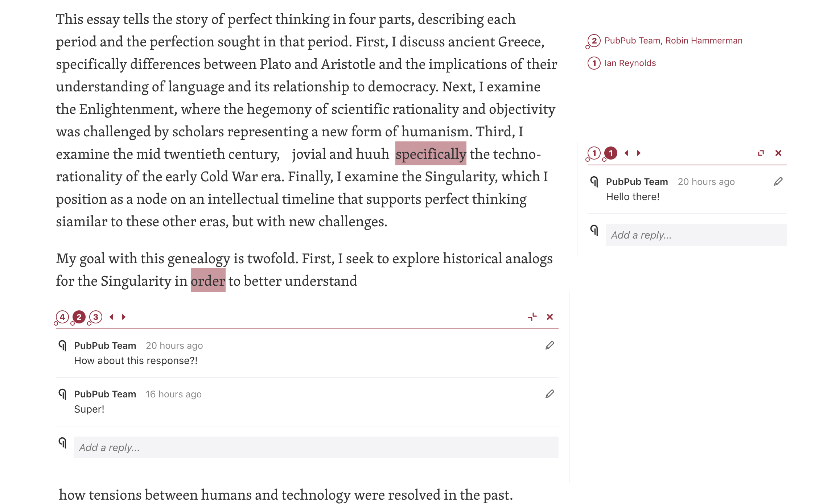Select thread badge 2 in the bottom toolbar
The height and width of the screenshot is (504, 819).
(78, 317)
